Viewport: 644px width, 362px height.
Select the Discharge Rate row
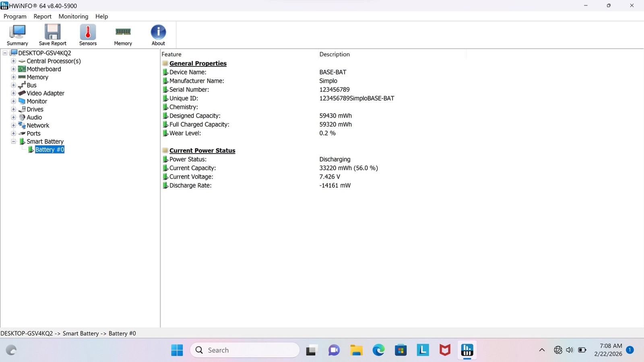pos(314,185)
